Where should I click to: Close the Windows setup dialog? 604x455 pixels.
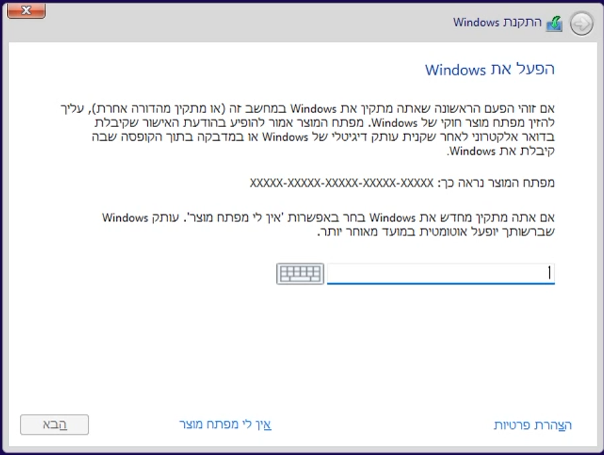tap(26, 11)
